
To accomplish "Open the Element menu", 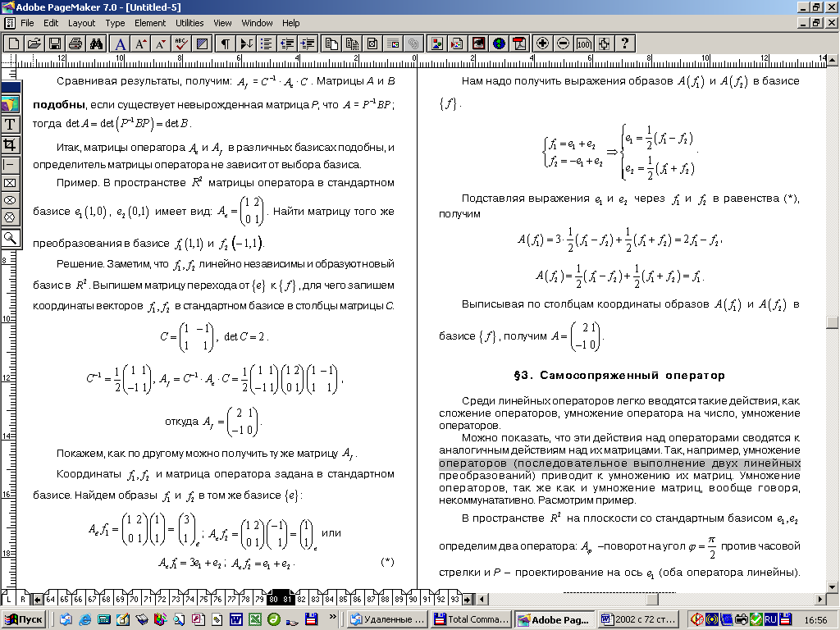I will [x=150, y=23].
